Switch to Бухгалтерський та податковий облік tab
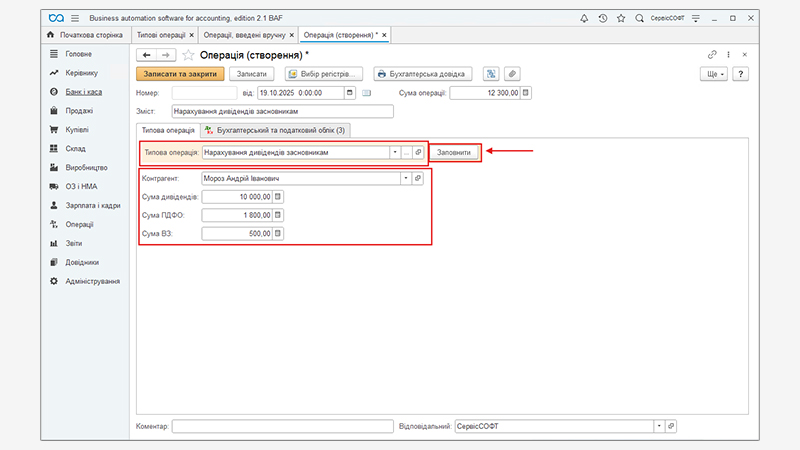800x450 pixels. [x=275, y=130]
